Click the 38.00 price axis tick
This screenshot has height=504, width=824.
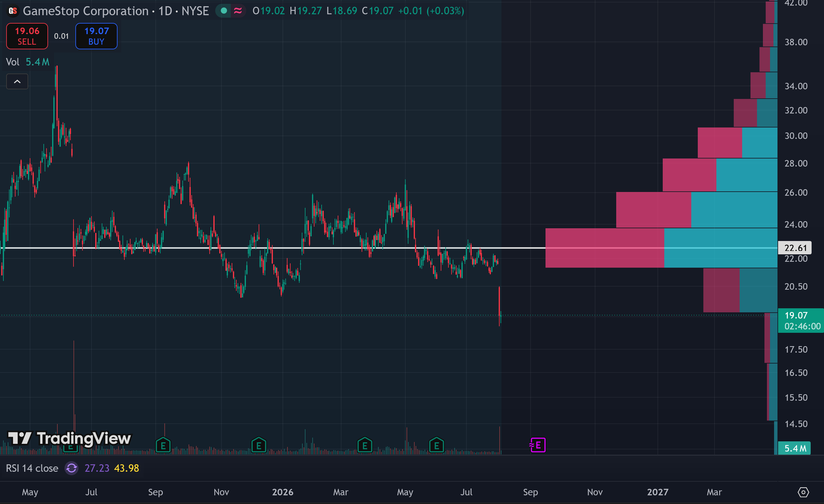click(x=796, y=42)
